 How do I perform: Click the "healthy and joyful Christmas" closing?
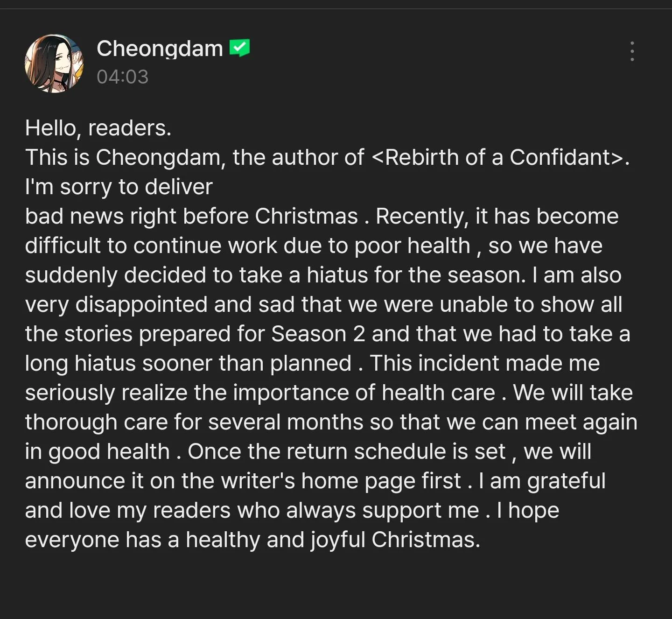tap(333, 540)
